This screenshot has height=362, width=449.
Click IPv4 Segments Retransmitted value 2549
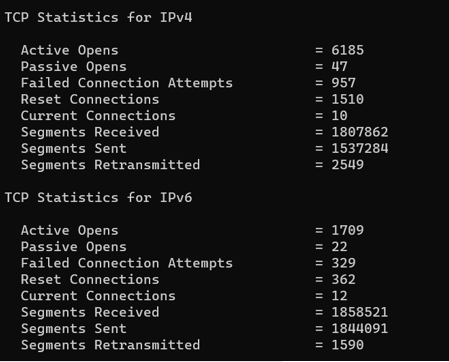click(x=347, y=165)
